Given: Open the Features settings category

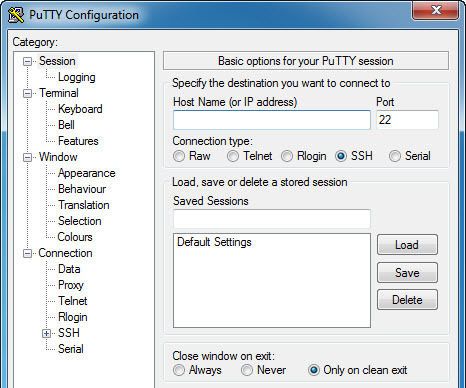Looking at the screenshot, I should [78, 141].
